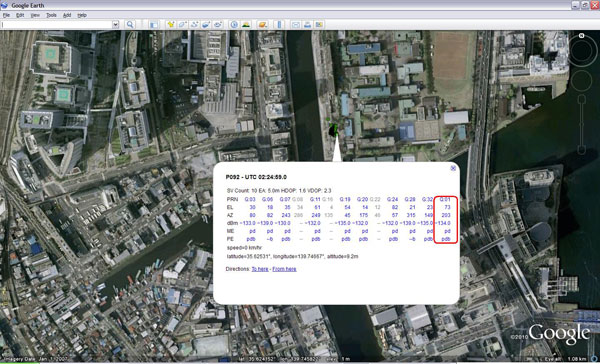Toggle sunlight across the landscape icon
The height and width of the screenshot is (364, 600).
tap(246, 24)
